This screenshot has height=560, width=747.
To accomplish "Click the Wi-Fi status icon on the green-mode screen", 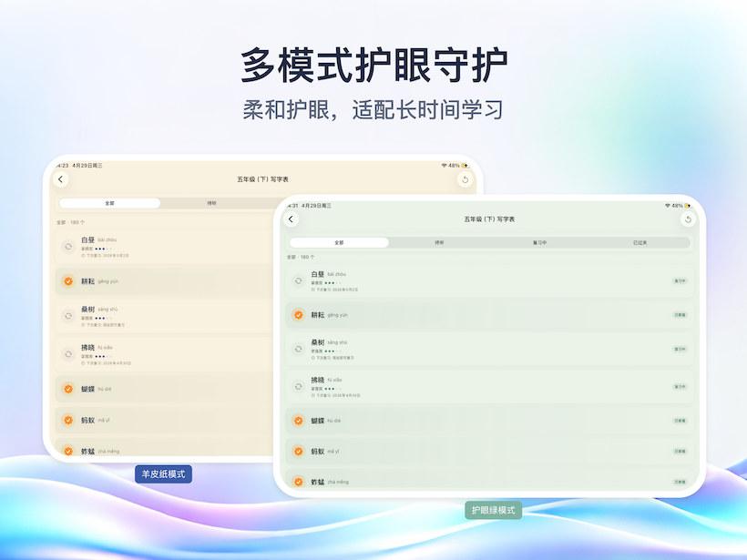I will 668,206.
